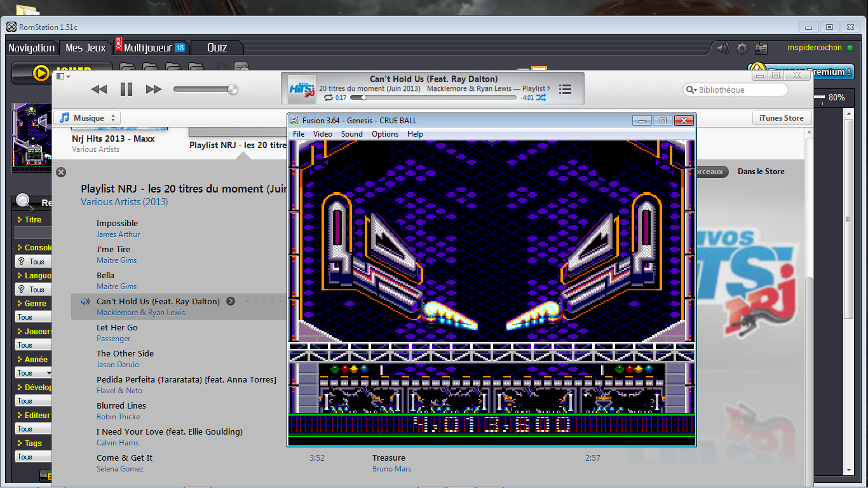
Task: Open the Sound menu in Fusion
Action: tap(351, 134)
